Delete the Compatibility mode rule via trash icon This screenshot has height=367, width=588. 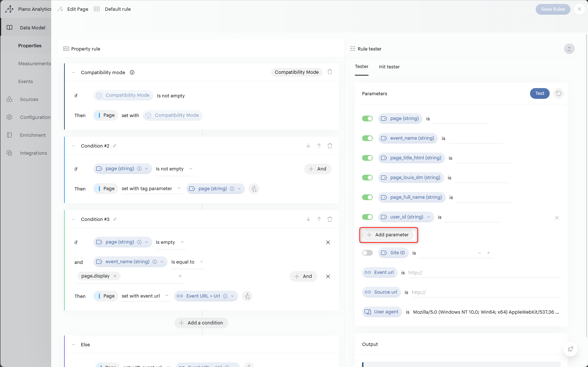point(330,72)
